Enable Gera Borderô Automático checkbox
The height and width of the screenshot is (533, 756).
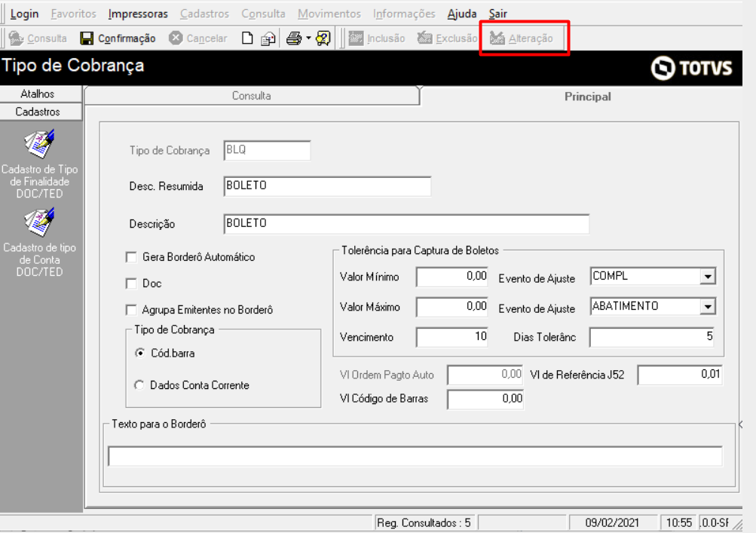coord(131,257)
